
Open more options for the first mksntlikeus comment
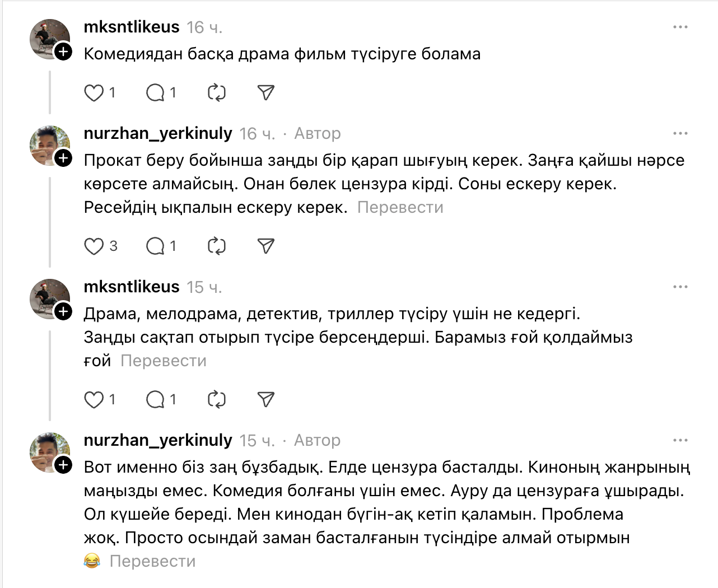click(x=680, y=27)
